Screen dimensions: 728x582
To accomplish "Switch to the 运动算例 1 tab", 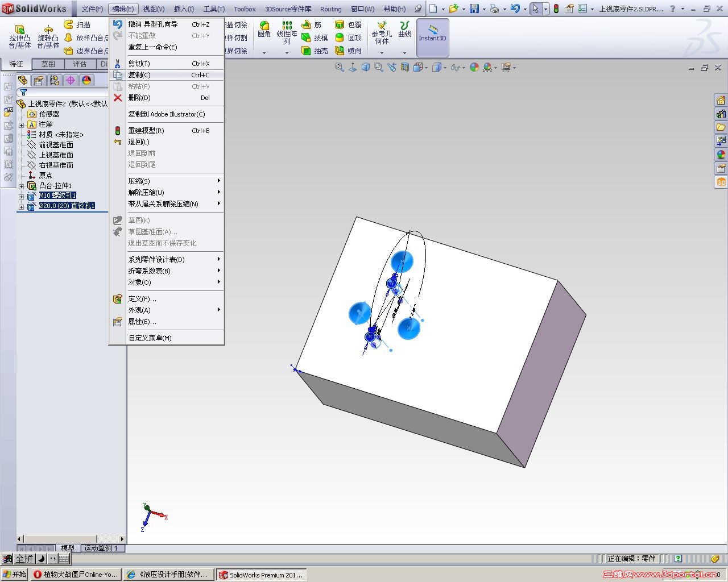I will [x=103, y=548].
